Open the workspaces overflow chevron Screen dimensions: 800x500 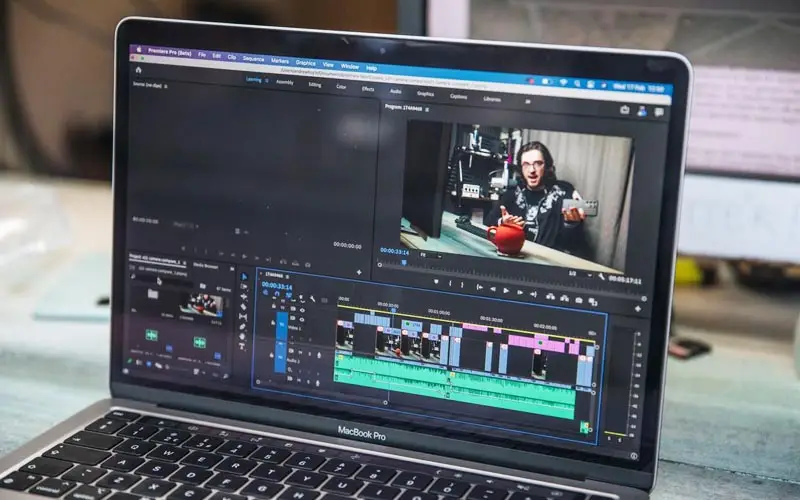click(528, 102)
